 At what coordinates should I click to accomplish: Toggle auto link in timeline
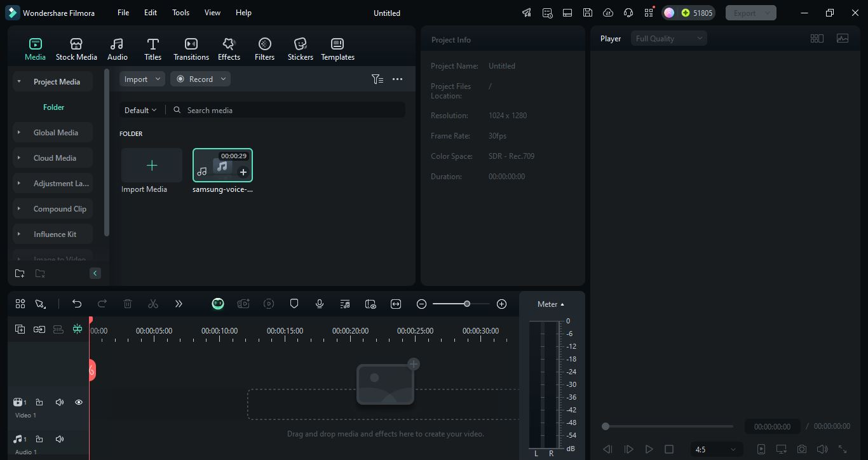(39, 329)
